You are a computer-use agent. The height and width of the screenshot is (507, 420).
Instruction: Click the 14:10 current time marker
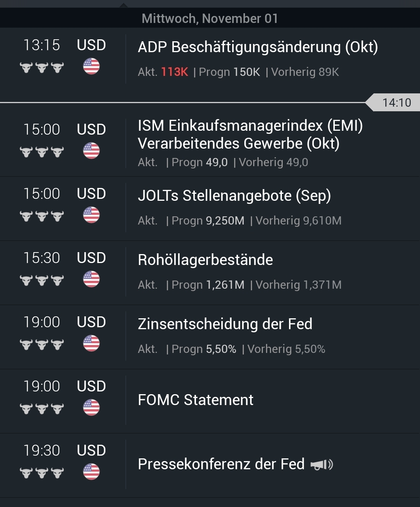pos(396,103)
